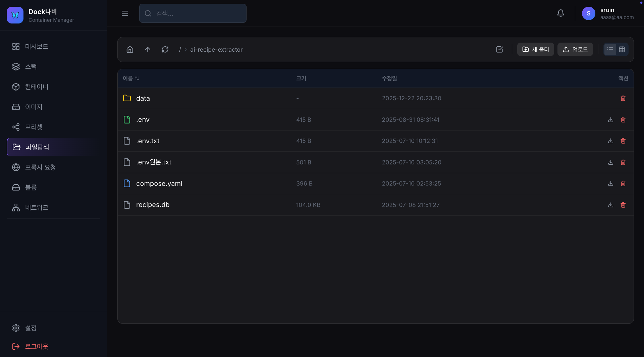
Task: Download the compose.yaml file
Action: [x=610, y=184]
